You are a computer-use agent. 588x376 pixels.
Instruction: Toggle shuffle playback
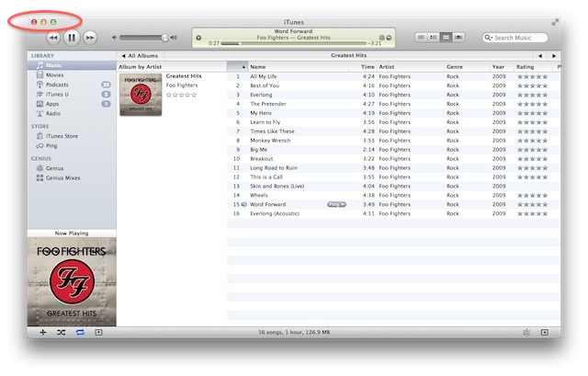click(x=62, y=333)
